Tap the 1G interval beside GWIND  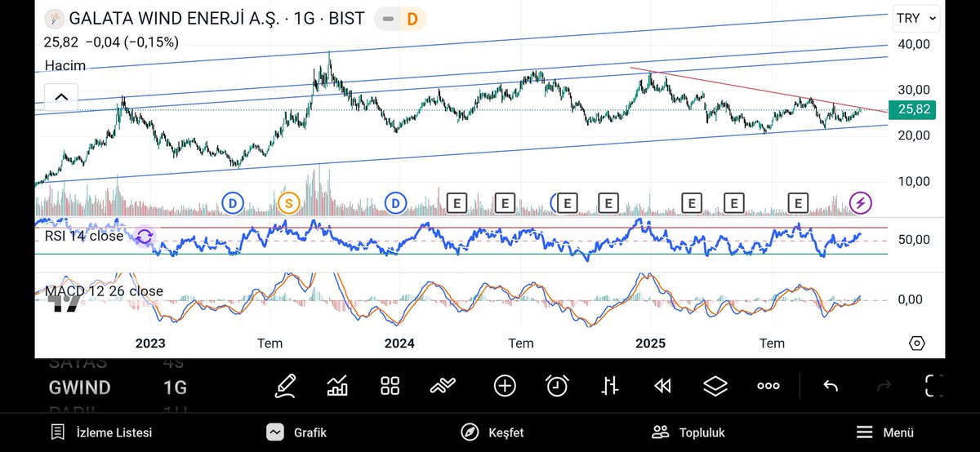tap(175, 387)
